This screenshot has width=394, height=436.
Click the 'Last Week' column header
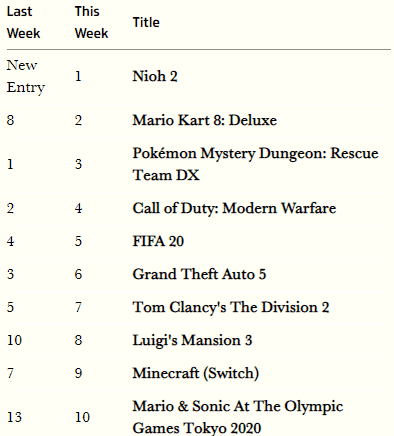click(23, 22)
